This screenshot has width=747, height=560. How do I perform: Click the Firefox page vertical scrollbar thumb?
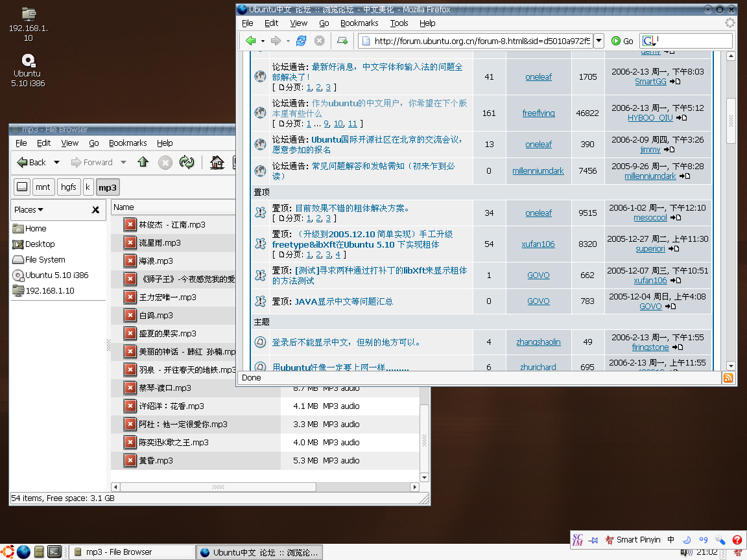click(x=731, y=121)
